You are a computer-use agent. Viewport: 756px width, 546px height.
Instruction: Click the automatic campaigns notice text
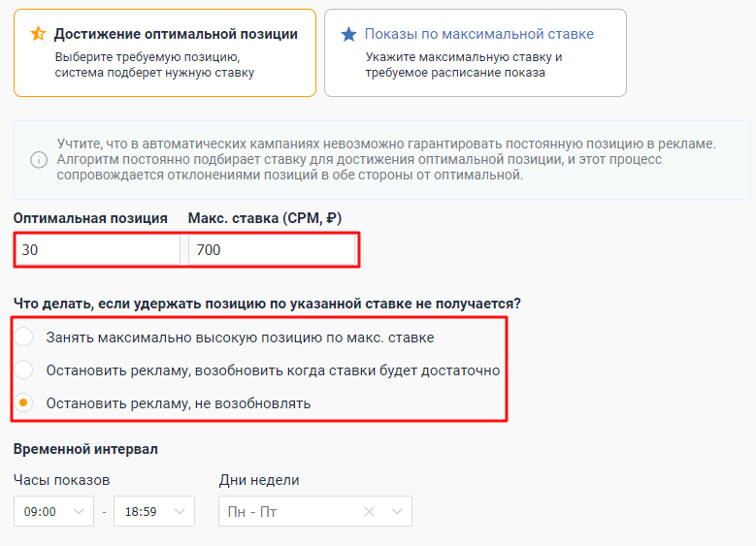[386, 159]
